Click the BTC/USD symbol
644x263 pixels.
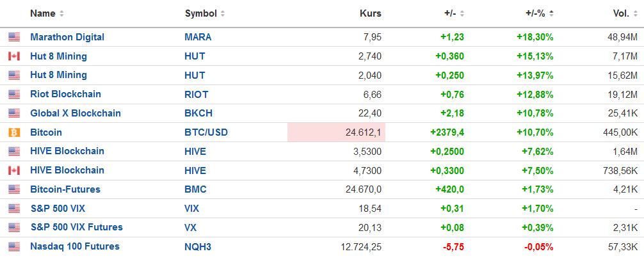click(x=206, y=132)
